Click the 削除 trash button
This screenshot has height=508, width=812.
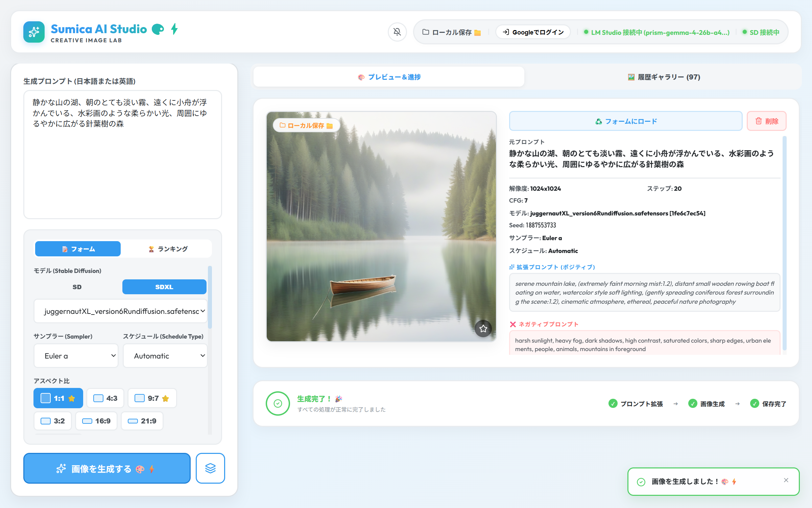click(767, 121)
